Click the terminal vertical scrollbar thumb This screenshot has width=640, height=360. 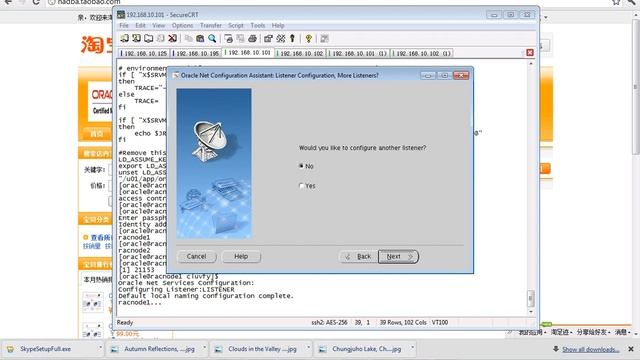pyautogui.click(x=531, y=298)
